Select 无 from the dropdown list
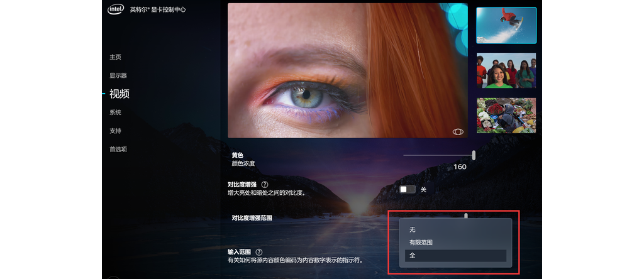This screenshot has height=279, width=644. coord(413,229)
